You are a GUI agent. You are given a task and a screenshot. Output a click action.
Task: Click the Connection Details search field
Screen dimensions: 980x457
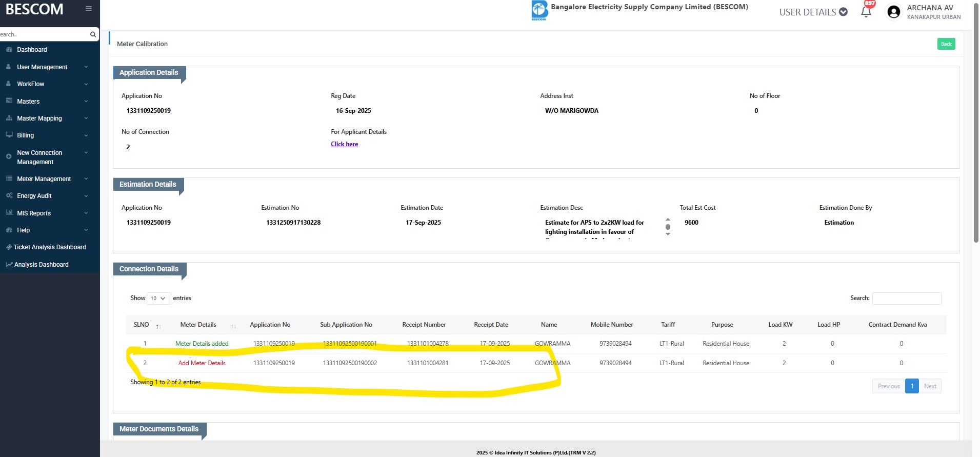(906, 299)
